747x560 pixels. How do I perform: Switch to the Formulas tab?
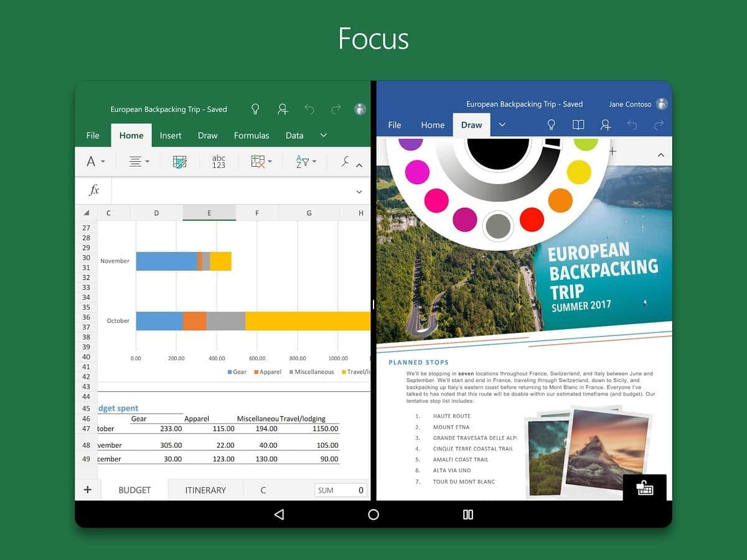[x=251, y=136]
